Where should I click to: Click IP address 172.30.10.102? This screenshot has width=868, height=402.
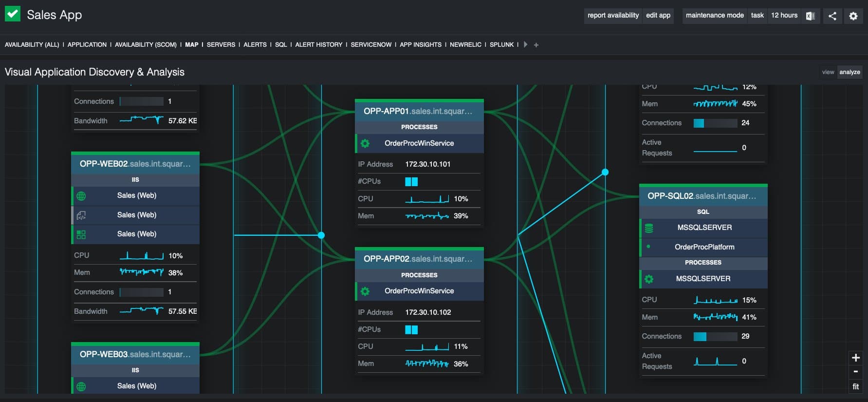point(428,312)
